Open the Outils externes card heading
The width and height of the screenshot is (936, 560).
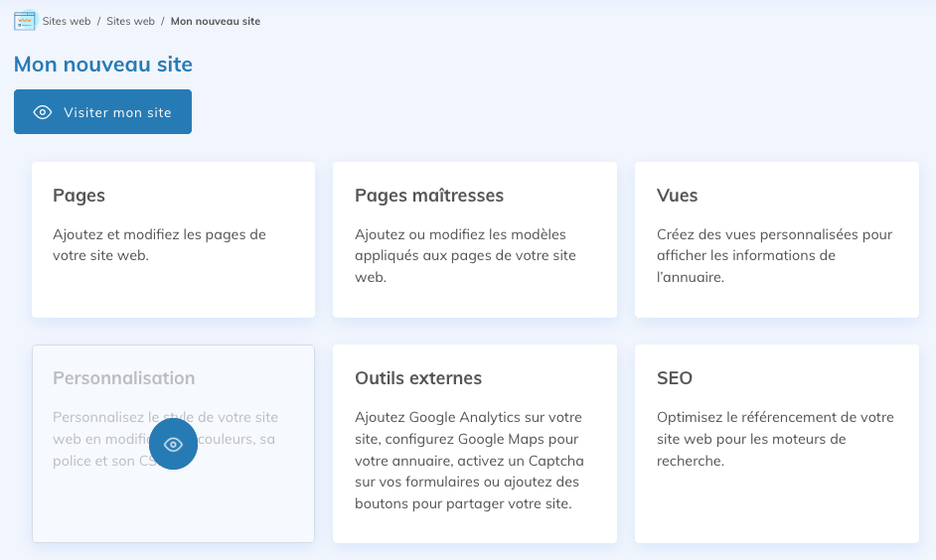pyautogui.click(x=417, y=378)
